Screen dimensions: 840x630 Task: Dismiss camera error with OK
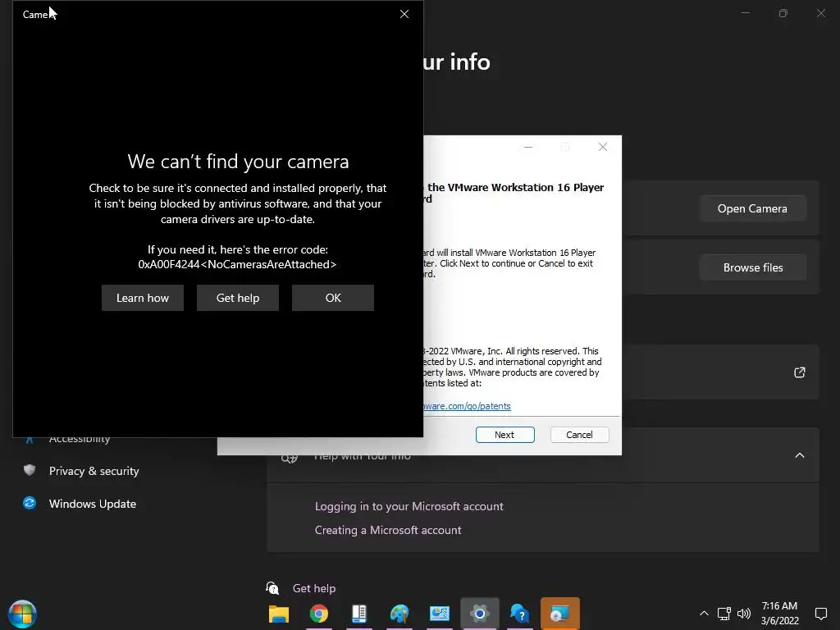(x=333, y=298)
